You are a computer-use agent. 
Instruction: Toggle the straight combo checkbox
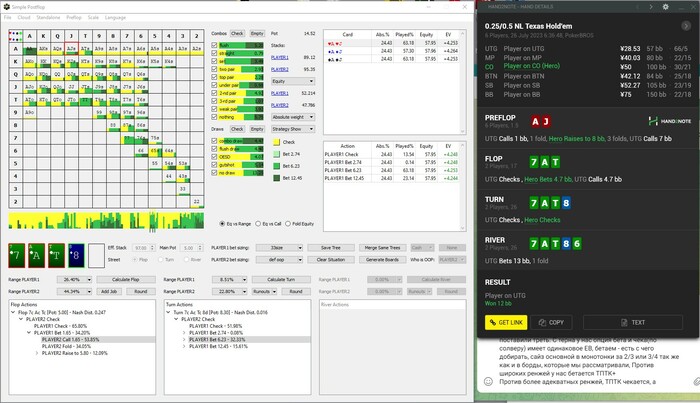[214, 53]
